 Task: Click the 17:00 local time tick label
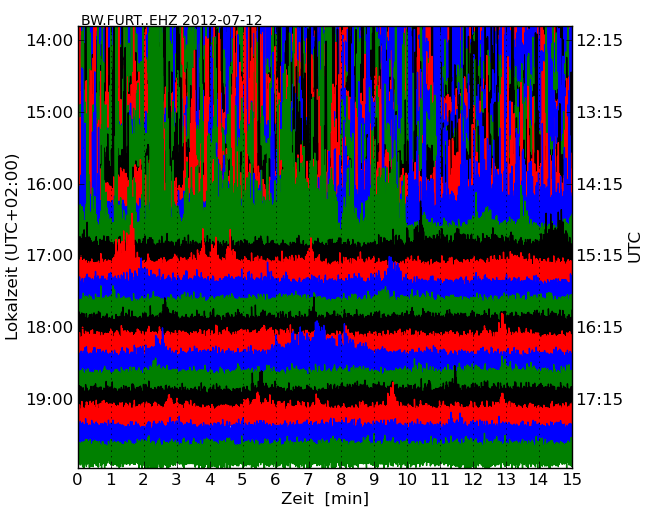[49, 255]
